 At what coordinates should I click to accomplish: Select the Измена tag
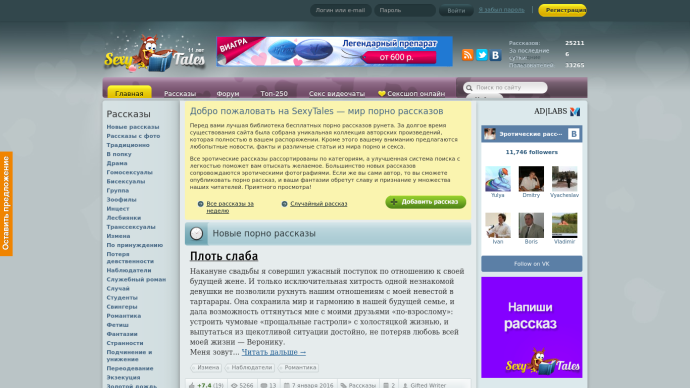[x=206, y=367]
